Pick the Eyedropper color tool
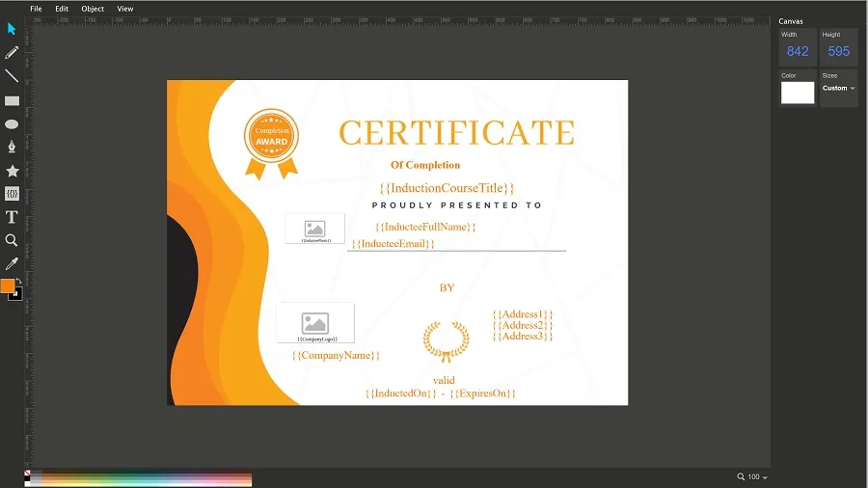 12,263
